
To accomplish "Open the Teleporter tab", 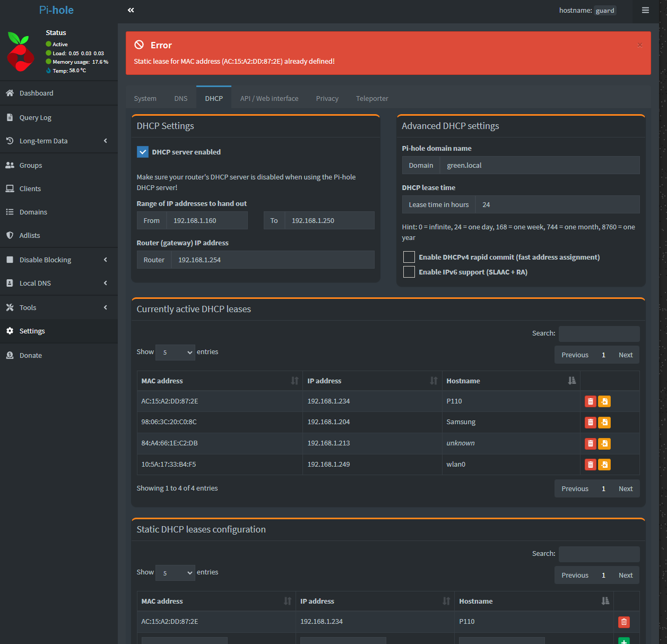I will [x=371, y=99].
